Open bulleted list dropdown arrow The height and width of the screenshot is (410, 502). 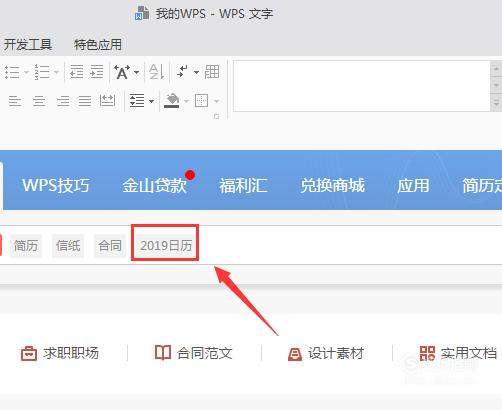point(27,72)
